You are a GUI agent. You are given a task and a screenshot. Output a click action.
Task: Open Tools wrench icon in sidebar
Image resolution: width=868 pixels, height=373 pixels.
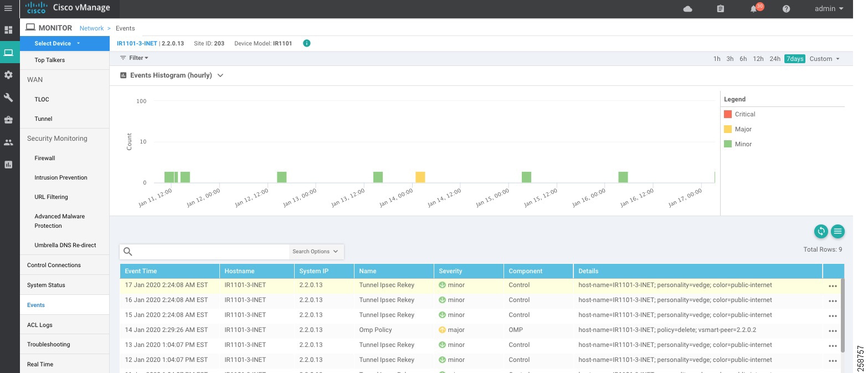pos(8,97)
